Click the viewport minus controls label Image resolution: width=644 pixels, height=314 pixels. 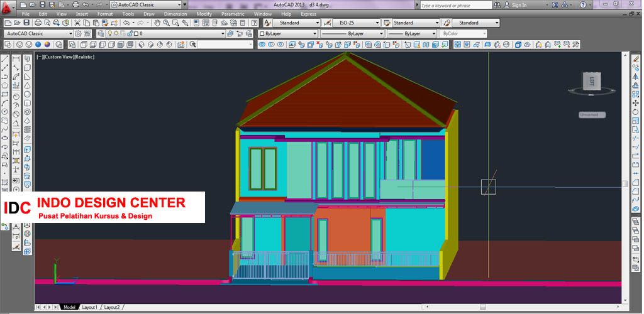point(40,57)
